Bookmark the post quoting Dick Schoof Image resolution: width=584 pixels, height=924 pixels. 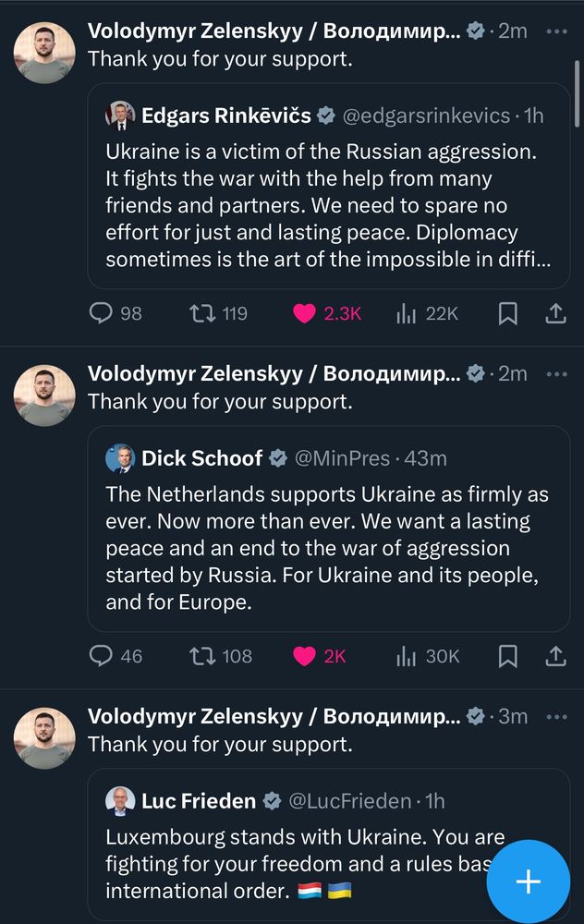[x=507, y=656]
